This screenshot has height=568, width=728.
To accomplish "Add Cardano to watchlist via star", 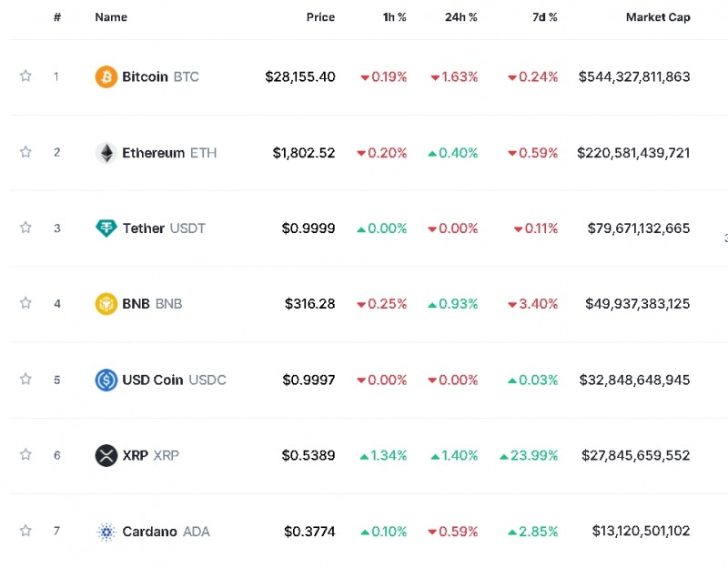I will pyautogui.click(x=25, y=531).
